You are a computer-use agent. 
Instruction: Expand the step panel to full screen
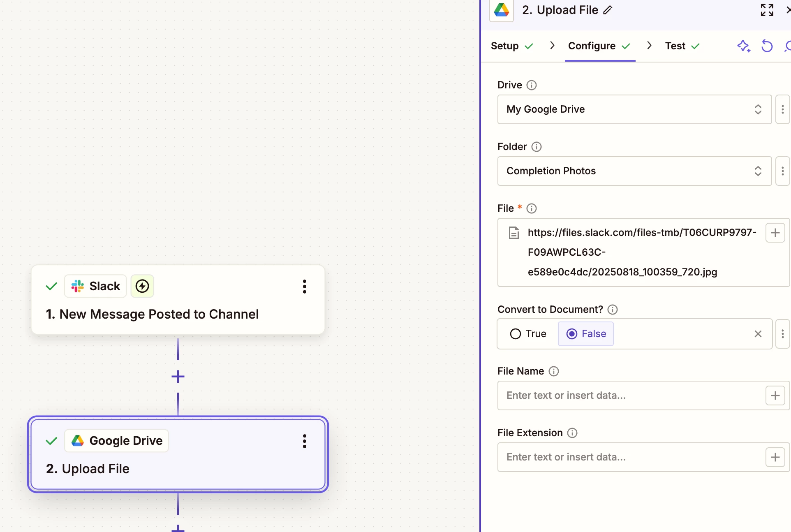click(x=767, y=10)
